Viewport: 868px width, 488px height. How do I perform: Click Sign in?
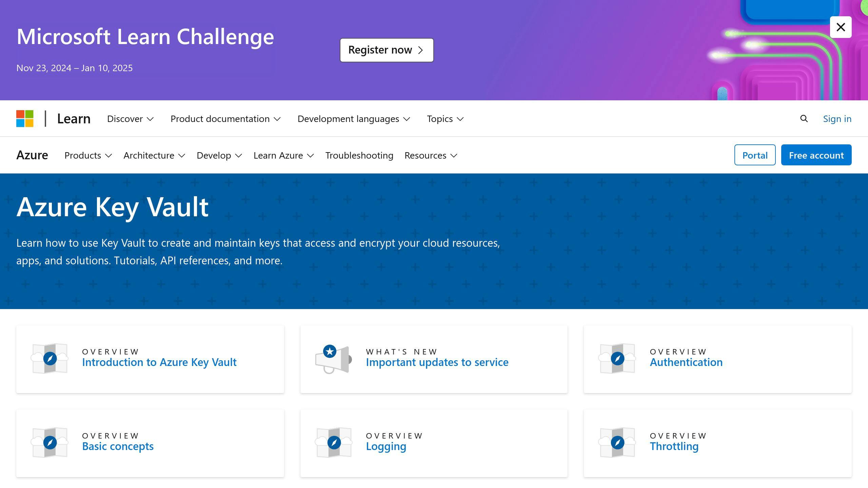coord(837,119)
